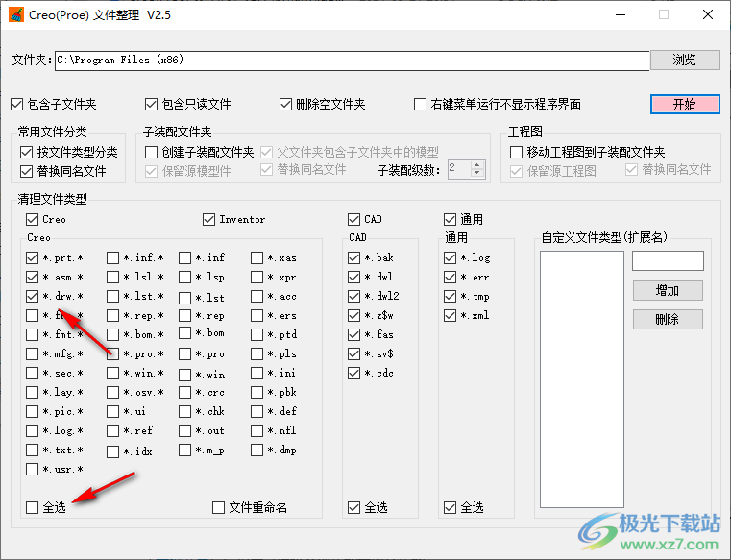731x560 pixels.
Task: Minimize the Creo file cleanup window
Action: click(621, 15)
